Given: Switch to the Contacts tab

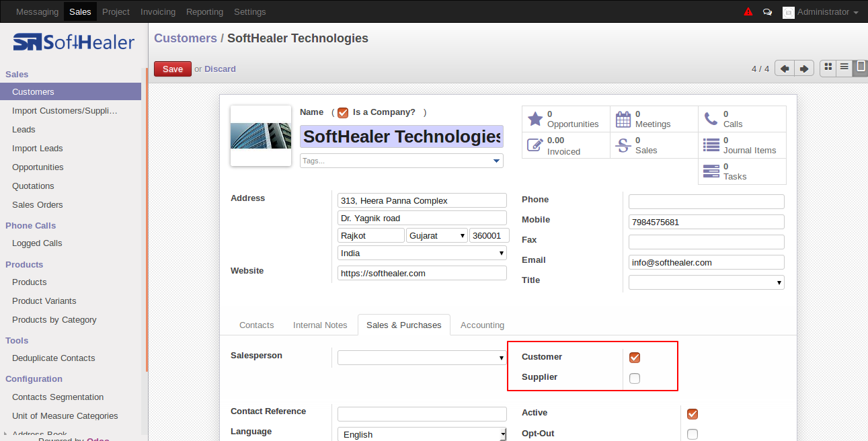Looking at the screenshot, I should (257, 325).
